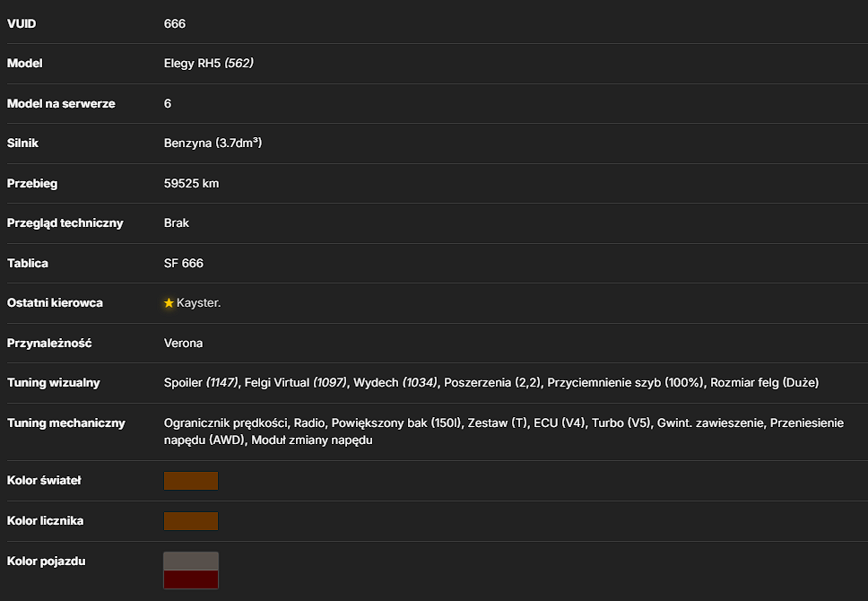
Task: Click the Wydech (1034) tuning entry
Action: coord(395,383)
